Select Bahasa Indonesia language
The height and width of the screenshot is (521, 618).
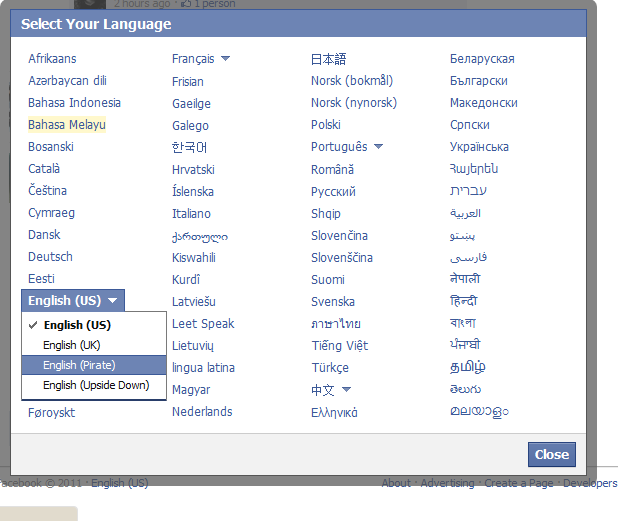click(x=74, y=103)
